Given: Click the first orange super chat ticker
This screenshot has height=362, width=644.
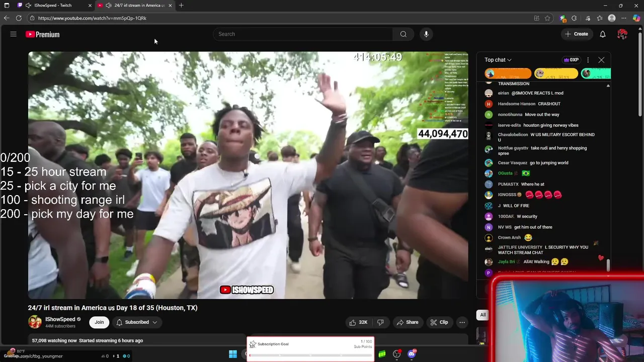Looking at the screenshot, I should coord(508,73).
